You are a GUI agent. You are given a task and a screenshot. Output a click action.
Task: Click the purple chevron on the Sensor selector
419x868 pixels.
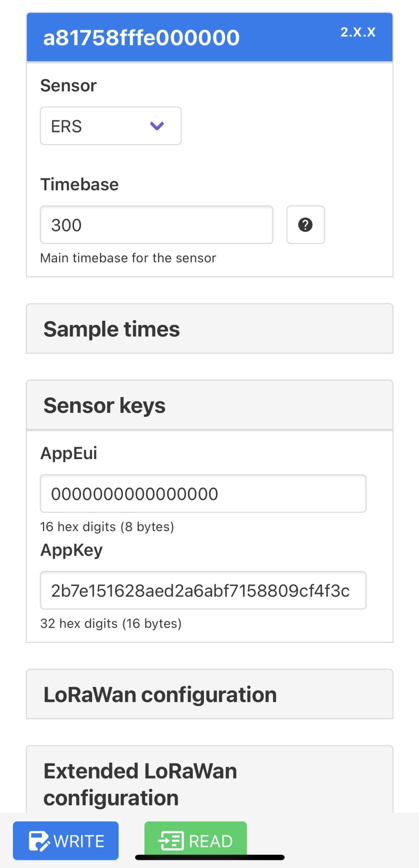click(157, 126)
